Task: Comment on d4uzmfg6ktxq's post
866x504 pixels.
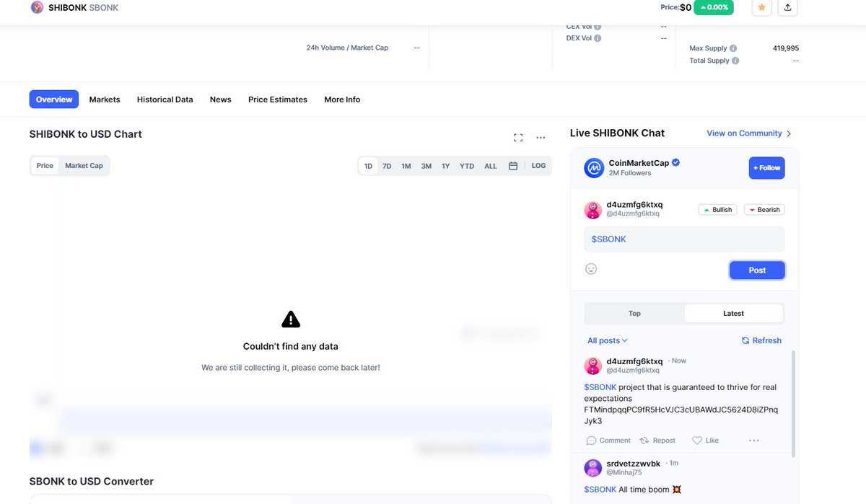Action: (x=608, y=441)
